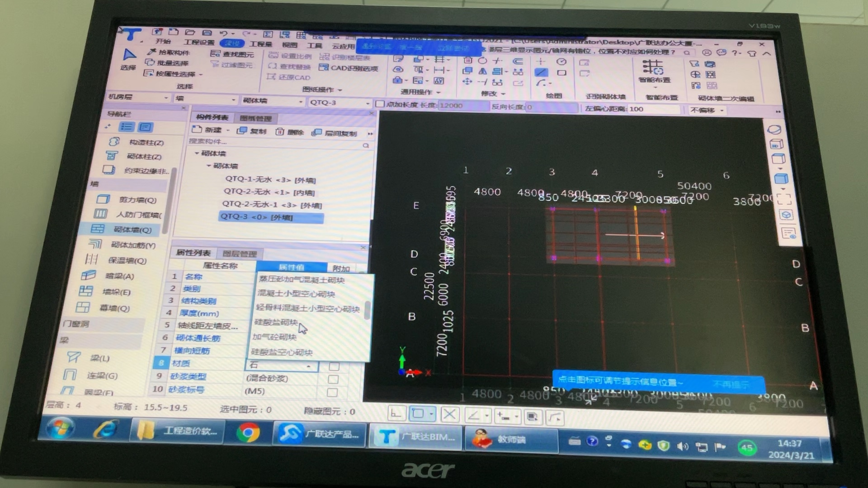The height and width of the screenshot is (488, 868).
Task: Click the full-screen fit view icon
Action: 784,199
